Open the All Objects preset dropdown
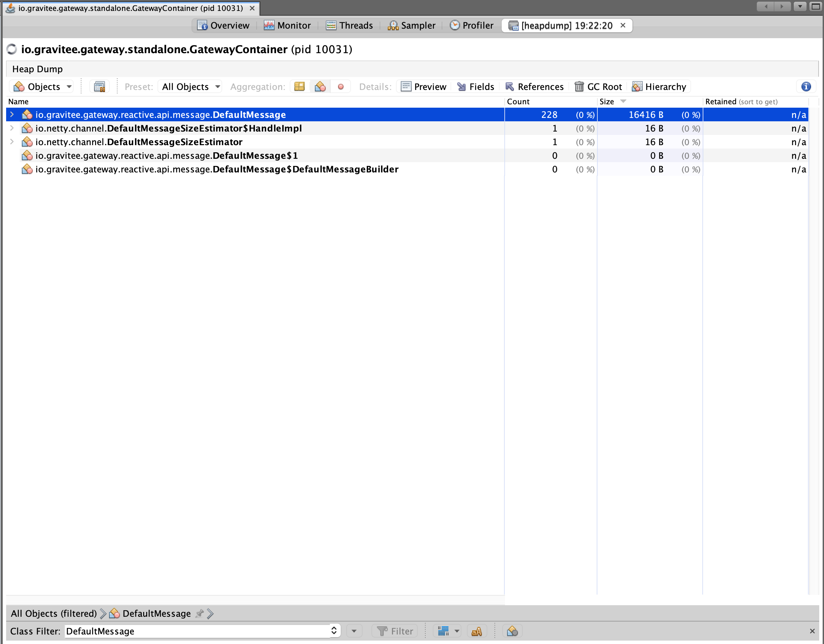The height and width of the screenshot is (644, 824). pyautogui.click(x=190, y=87)
